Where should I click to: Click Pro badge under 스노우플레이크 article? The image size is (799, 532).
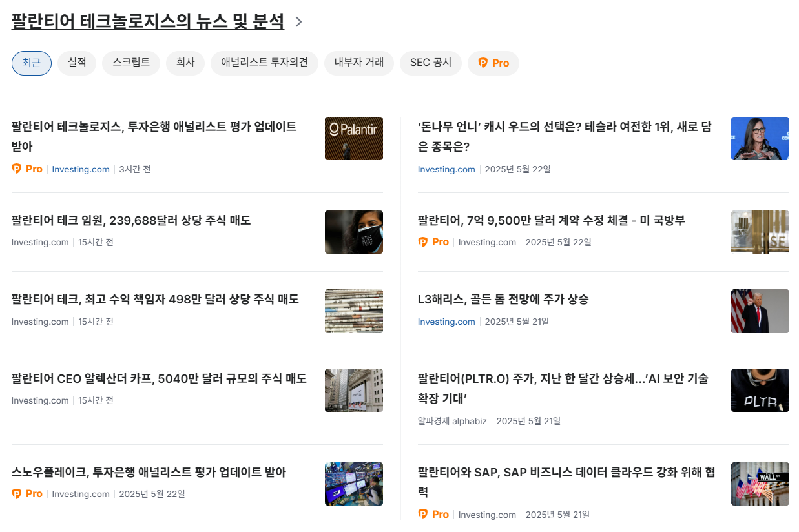pyautogui.click(x=27, y=494)
